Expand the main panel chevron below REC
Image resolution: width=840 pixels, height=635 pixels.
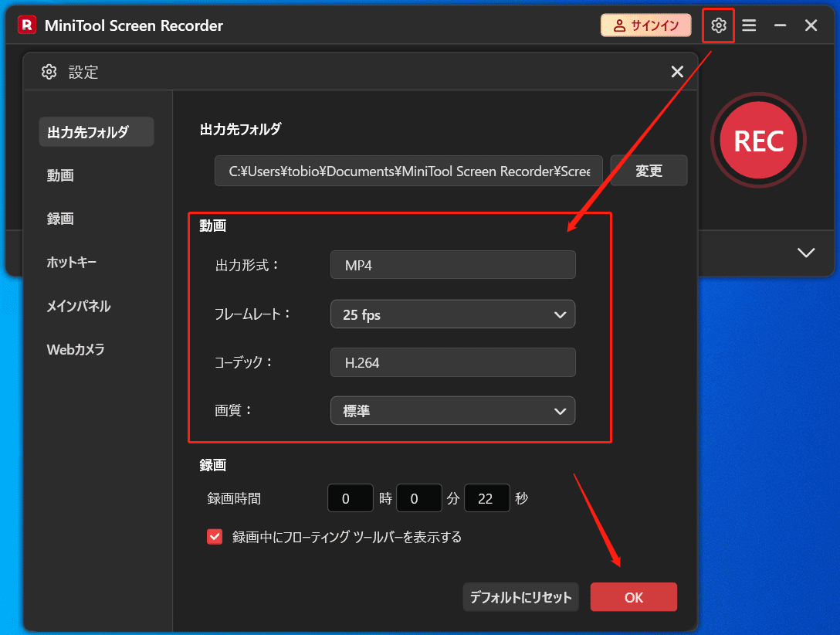click(x=806, y=253)
